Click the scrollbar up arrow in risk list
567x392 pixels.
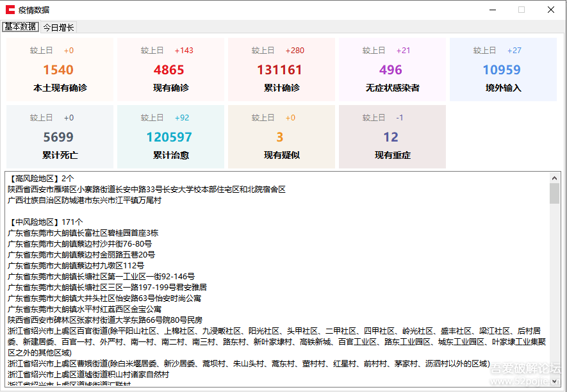[x=554, y=177]
